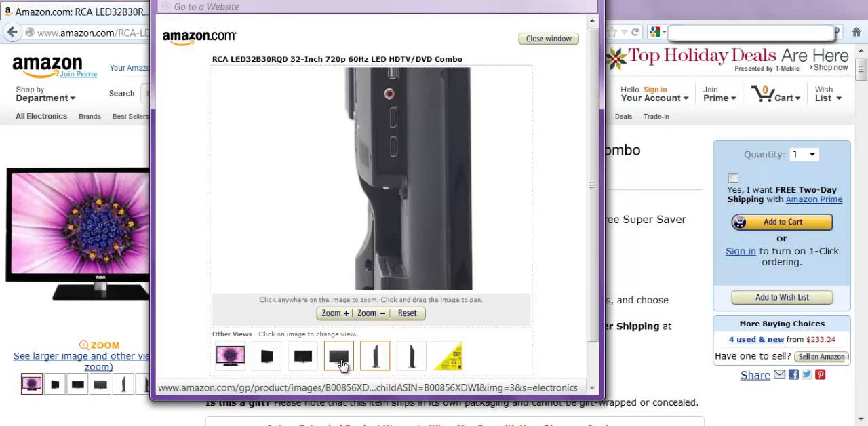Reload the page with refresh icon
This screenshot has width=868, height=426.
[x=635, y=32]
